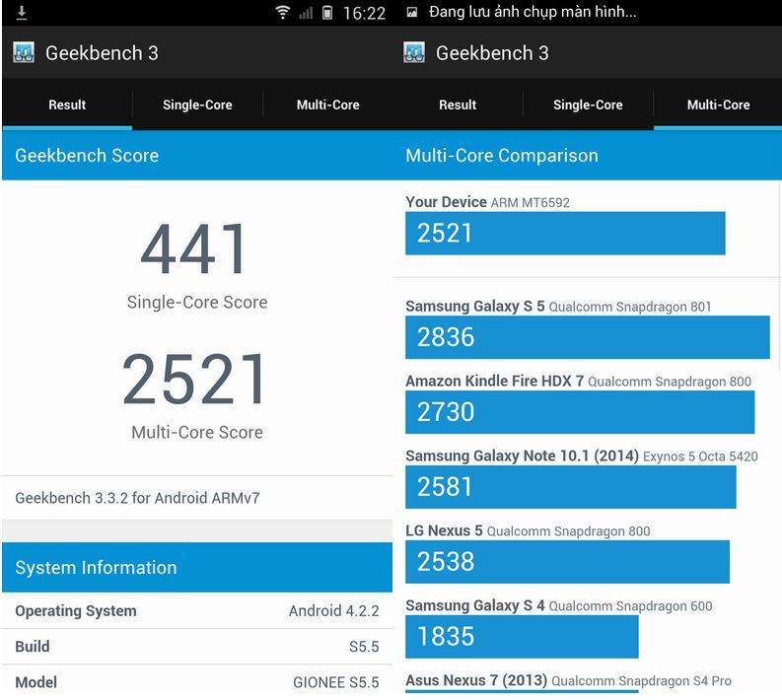Tap Your Device ARM MT6592 label
Screen dimensions: 782x700
pos(488,202)
